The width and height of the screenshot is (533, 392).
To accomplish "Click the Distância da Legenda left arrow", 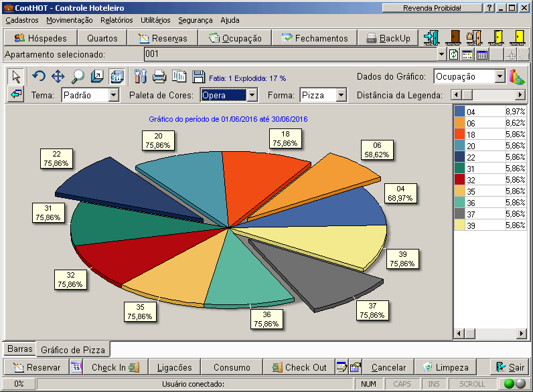I will (x=457, y=95).
